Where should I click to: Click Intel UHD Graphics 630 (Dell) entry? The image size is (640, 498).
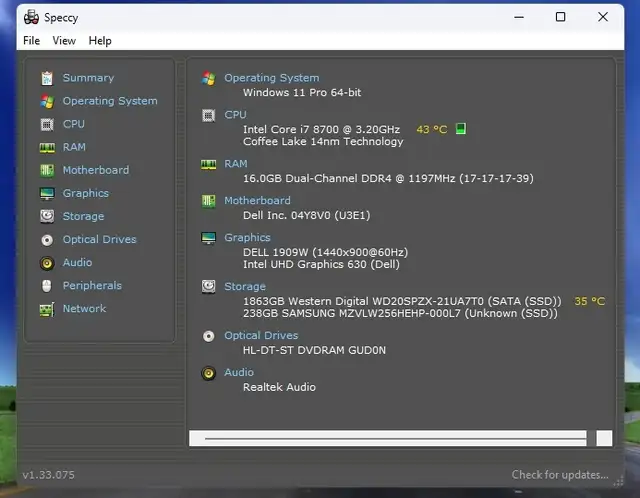321,265
